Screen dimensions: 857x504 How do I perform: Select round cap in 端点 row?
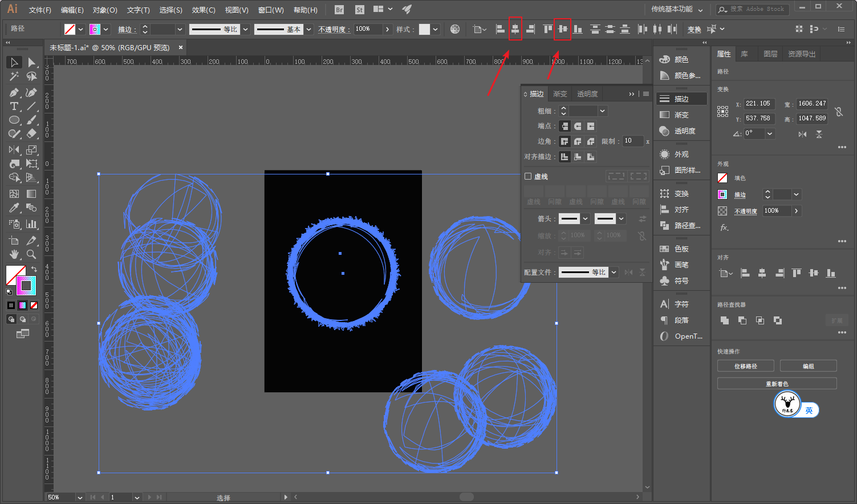[x=578, y=126]
